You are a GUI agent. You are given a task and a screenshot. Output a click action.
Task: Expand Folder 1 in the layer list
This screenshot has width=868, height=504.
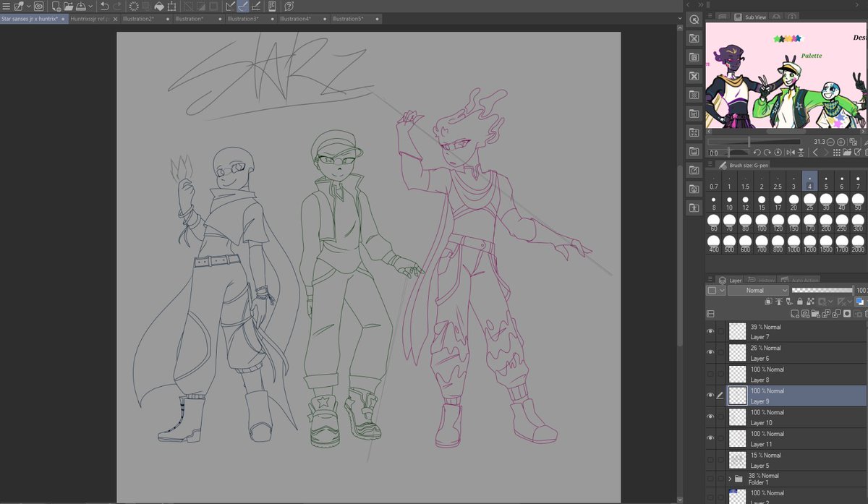tap(729, 479)
